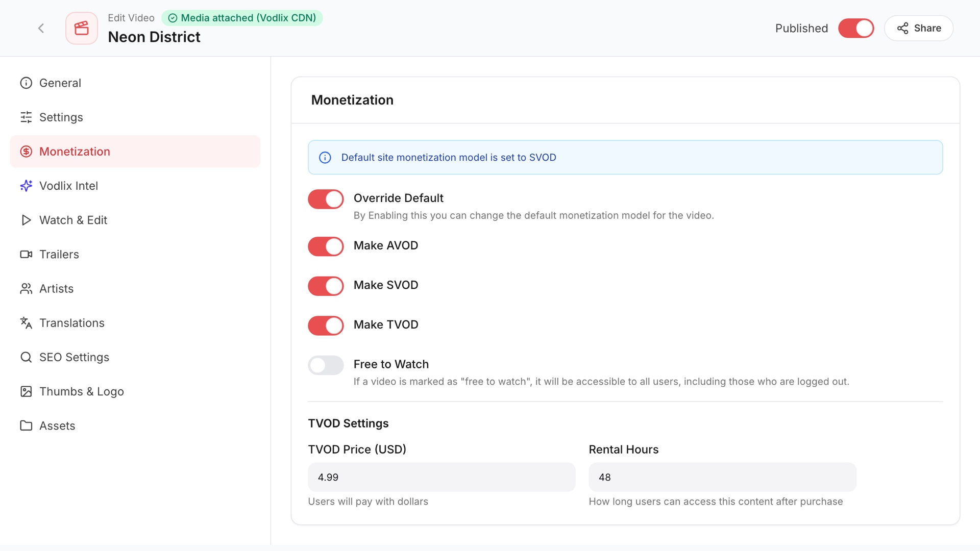The width and height of the screenshot is (980, 551).
Task: Click the Media attached (Vodlix CDN) badge
Action: [x=242, y=18]
